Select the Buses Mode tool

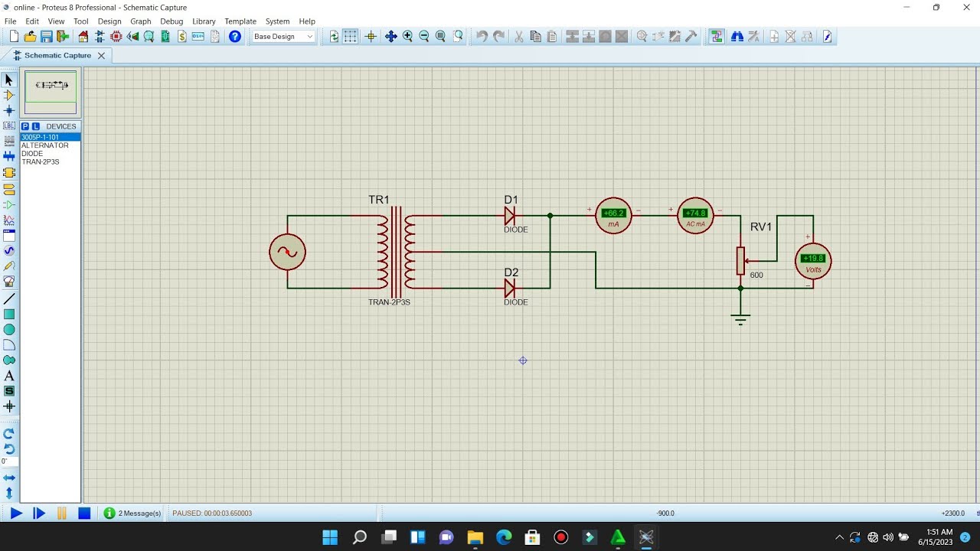point(9,156)
